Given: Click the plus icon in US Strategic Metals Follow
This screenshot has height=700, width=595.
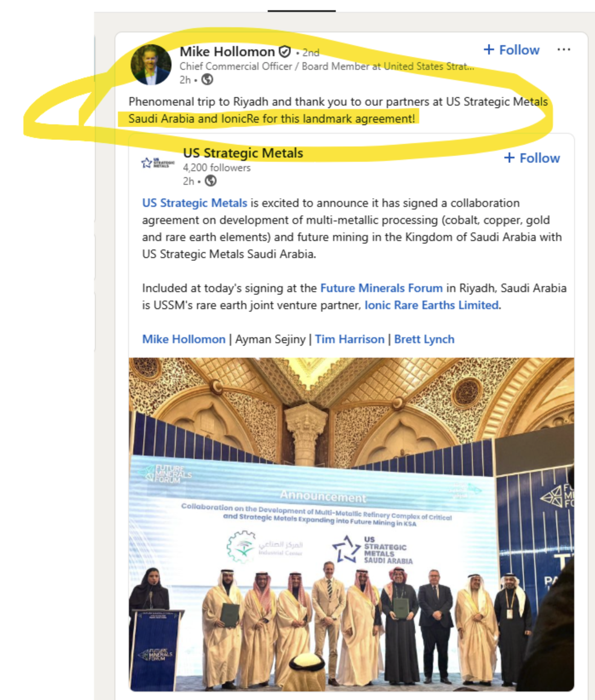Looking at the screenshot, I should (509, 158).
